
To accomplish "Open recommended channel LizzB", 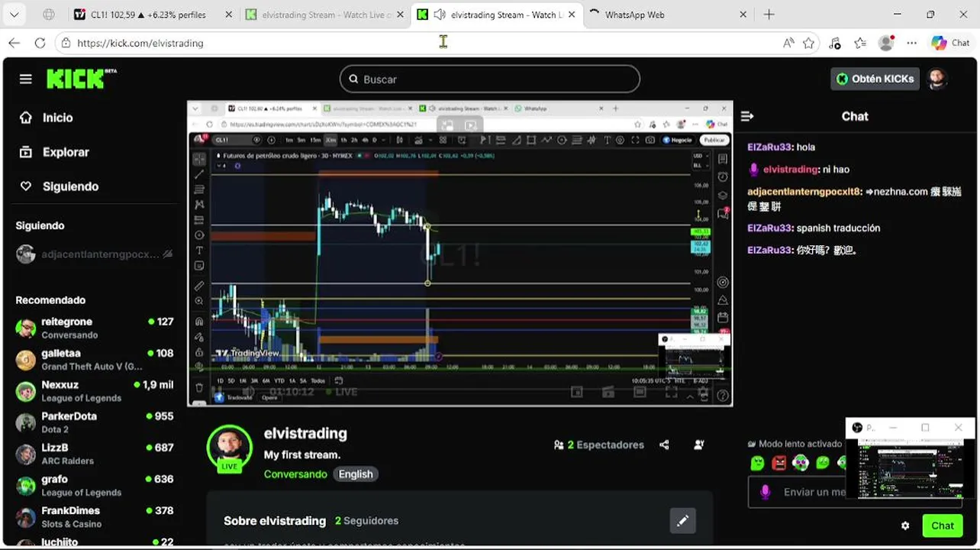I will coord(94,454).
